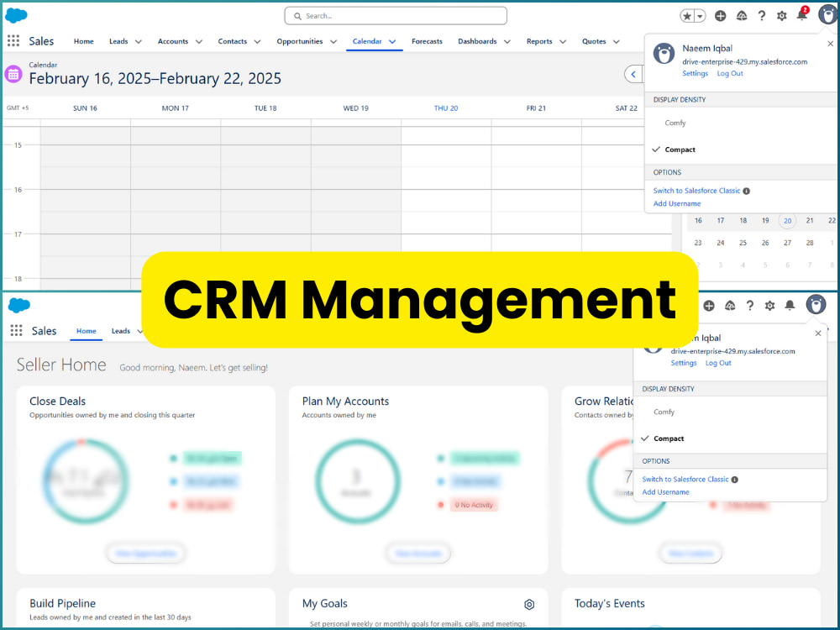The height and width of the screenshot is (630, 840).
Task: Expand the Opportunities tab chevron
Action: pyautogui.click(x=333, y=41)
